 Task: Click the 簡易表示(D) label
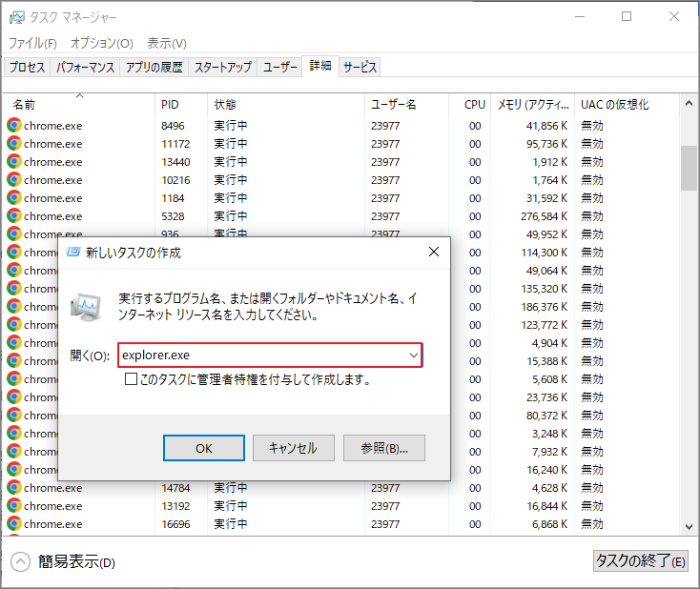tap(76, 561)
